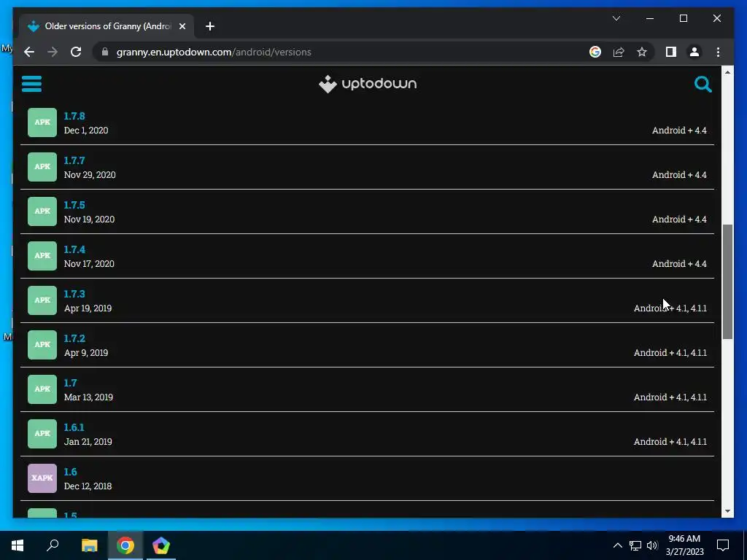Click the date Apr 9, 2019
This screenshot has width=747, height=560.
[86, 353]
